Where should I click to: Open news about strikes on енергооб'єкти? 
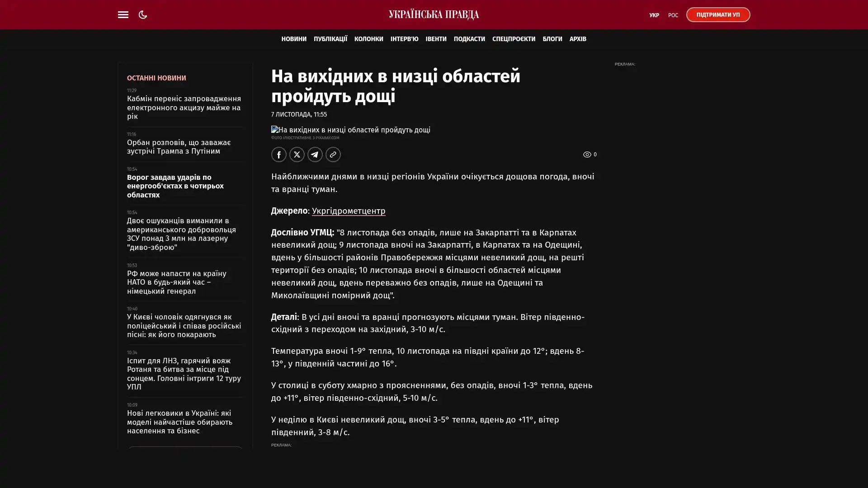coord(175,186)
